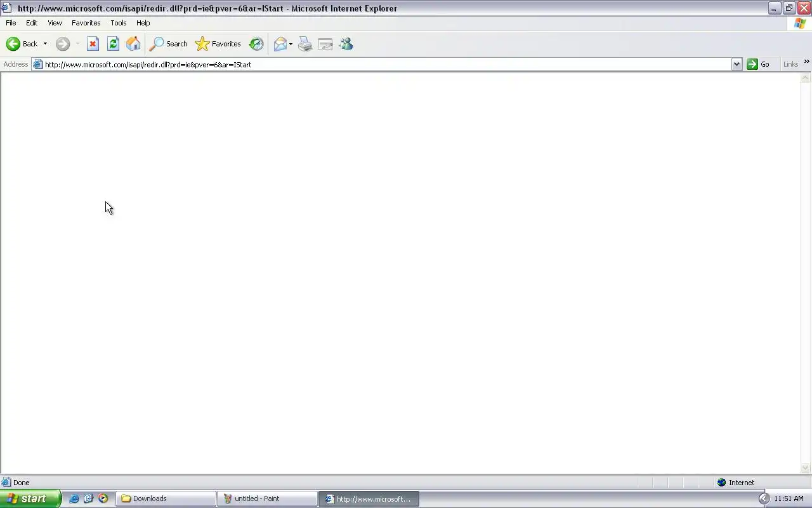The height and width of the screenshot is (508, 812).
Task: Click the 11:51 AM system clock
Action: point(789,498)
